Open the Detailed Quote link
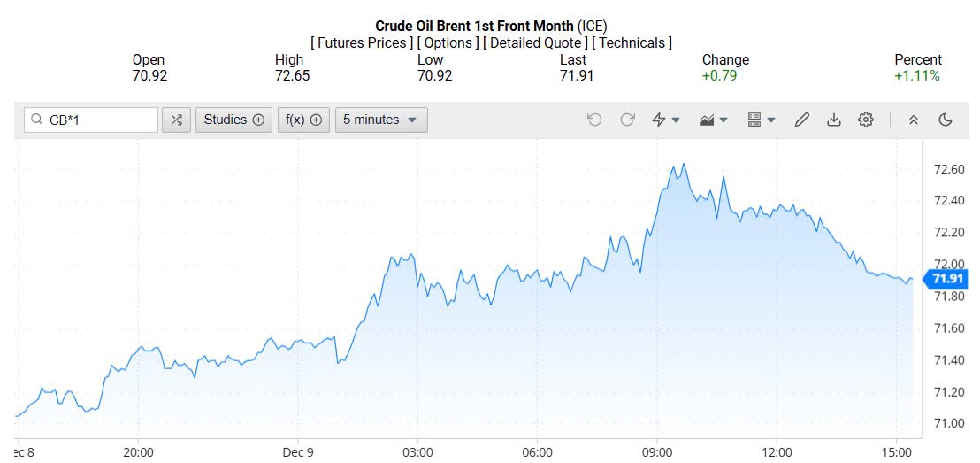 point(536,42)
